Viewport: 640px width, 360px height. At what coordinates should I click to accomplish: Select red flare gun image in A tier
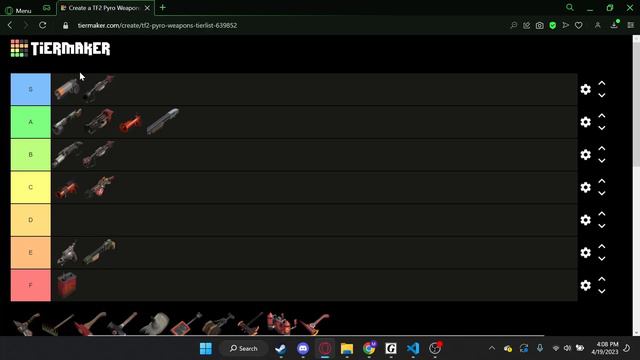131,123
